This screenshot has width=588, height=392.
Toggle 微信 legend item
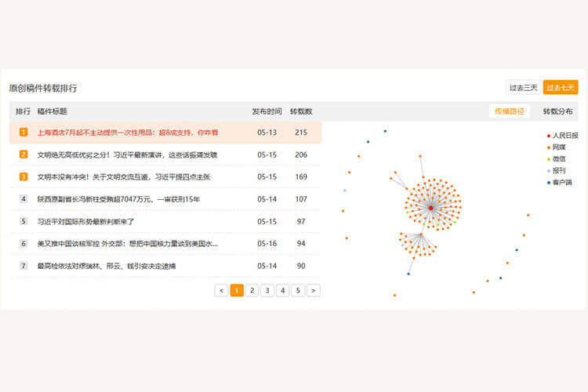click(557, 159)
